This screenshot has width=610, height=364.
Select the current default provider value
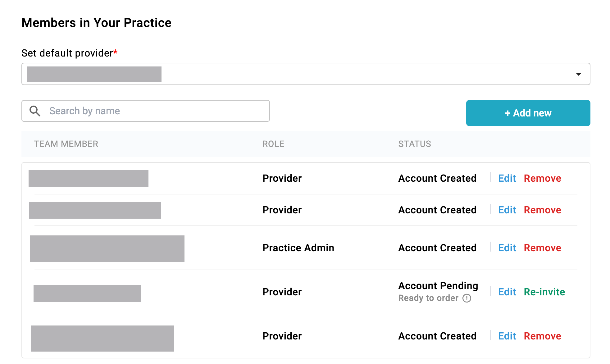coord(95,74)
